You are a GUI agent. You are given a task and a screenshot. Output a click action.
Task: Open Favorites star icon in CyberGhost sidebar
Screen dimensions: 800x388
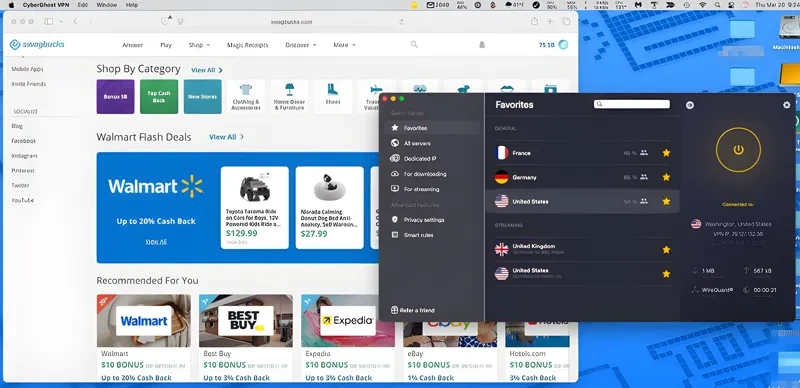click(x=394, y=128)
